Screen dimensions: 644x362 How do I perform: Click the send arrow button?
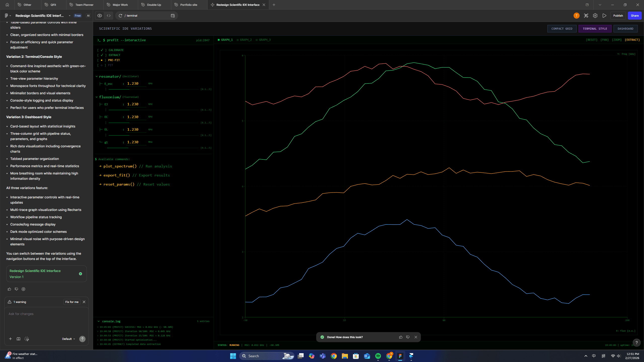click(x=82, y=339)
